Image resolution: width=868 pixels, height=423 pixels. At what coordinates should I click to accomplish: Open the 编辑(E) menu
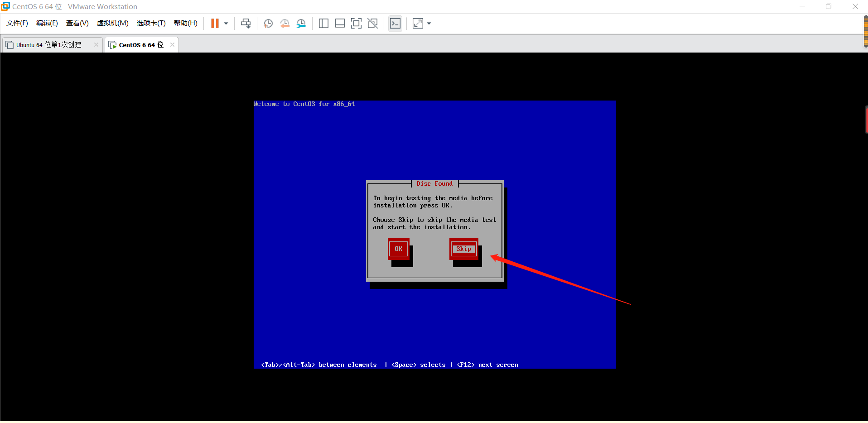pyautogui.click(x=47, y=23)
